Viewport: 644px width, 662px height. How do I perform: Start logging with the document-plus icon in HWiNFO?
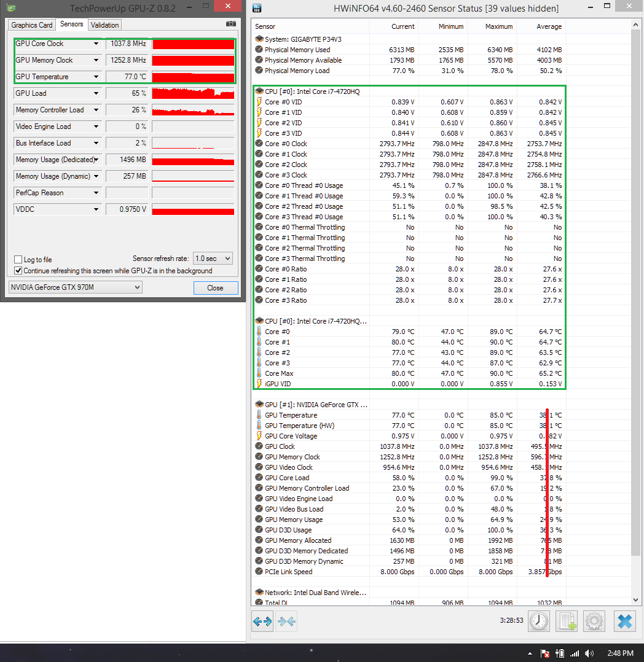[x=567, y=621]
